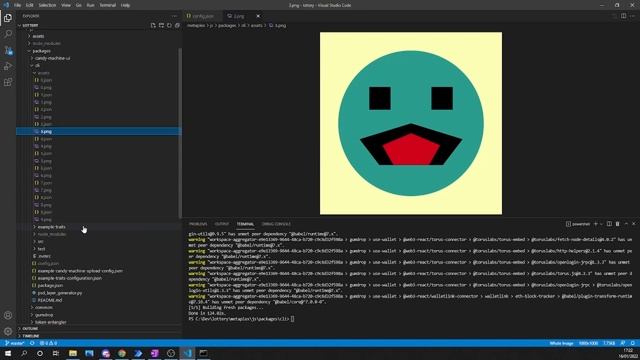Maximize the panel size with the chevron
This screenshot has width=640, height=360.
(x=626, y=224)
